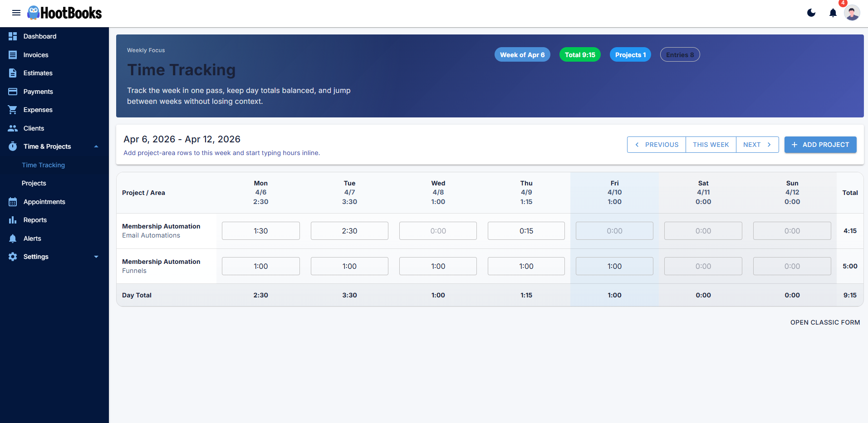Click the Week of Apr 6 chip
The image size is (868, 423).
tap(522, 54)
